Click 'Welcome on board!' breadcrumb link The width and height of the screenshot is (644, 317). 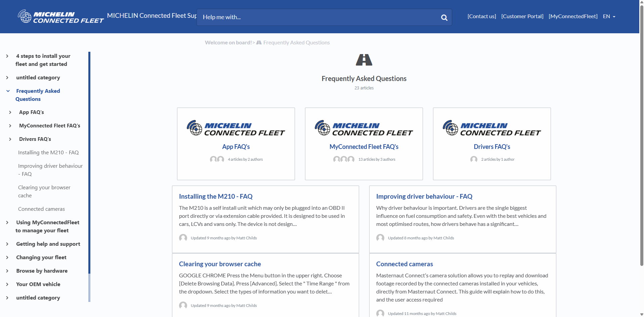[x=228, y=42]
